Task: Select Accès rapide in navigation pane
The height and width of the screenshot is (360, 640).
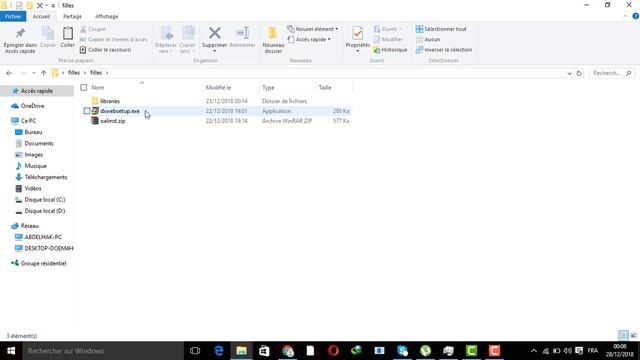Action: pos(37,91)
